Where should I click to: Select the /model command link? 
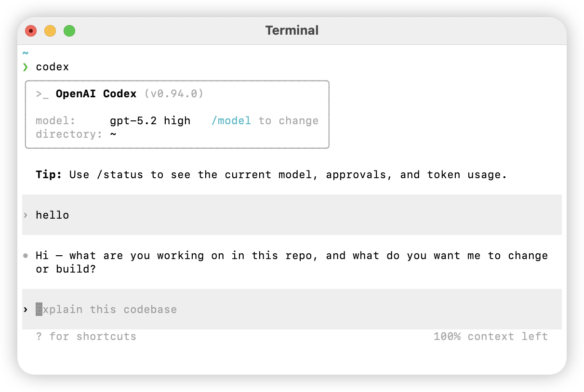(x=231, y=120)
